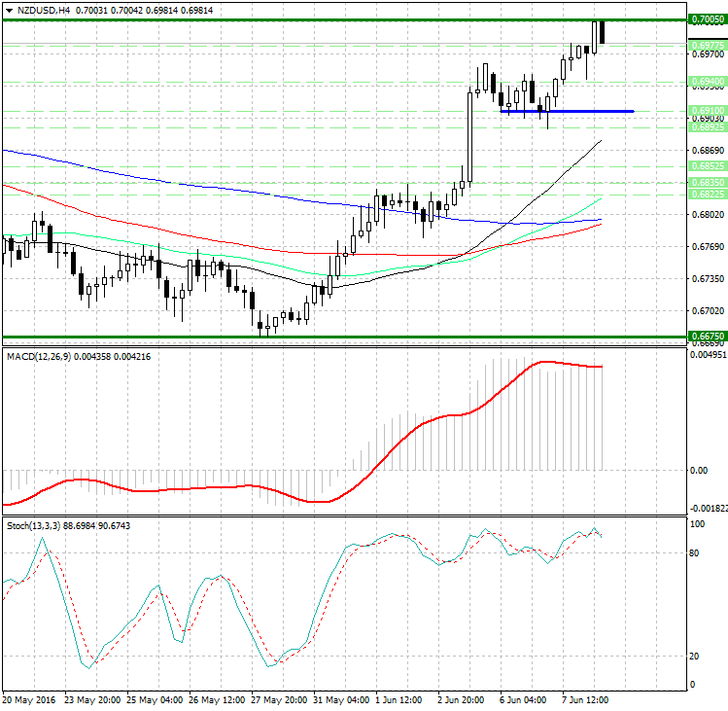Click the 25 May 04:00 time label
This screenshot has height=711, width=728.
pos(155,700)
